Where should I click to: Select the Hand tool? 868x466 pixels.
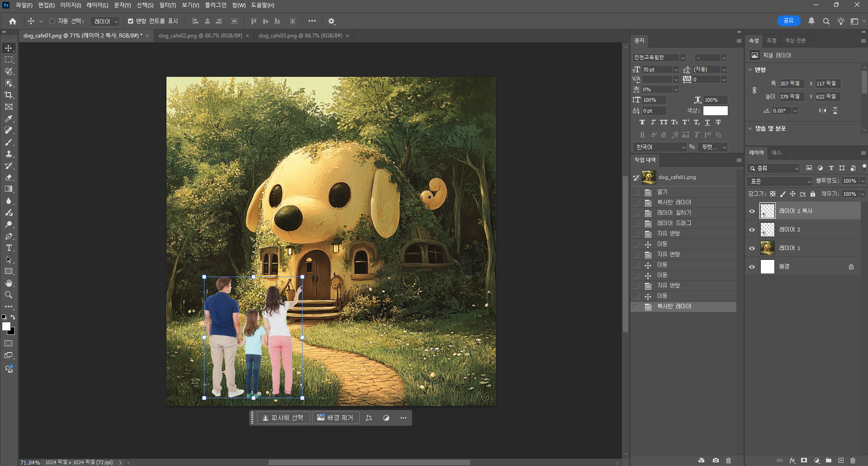9,283
